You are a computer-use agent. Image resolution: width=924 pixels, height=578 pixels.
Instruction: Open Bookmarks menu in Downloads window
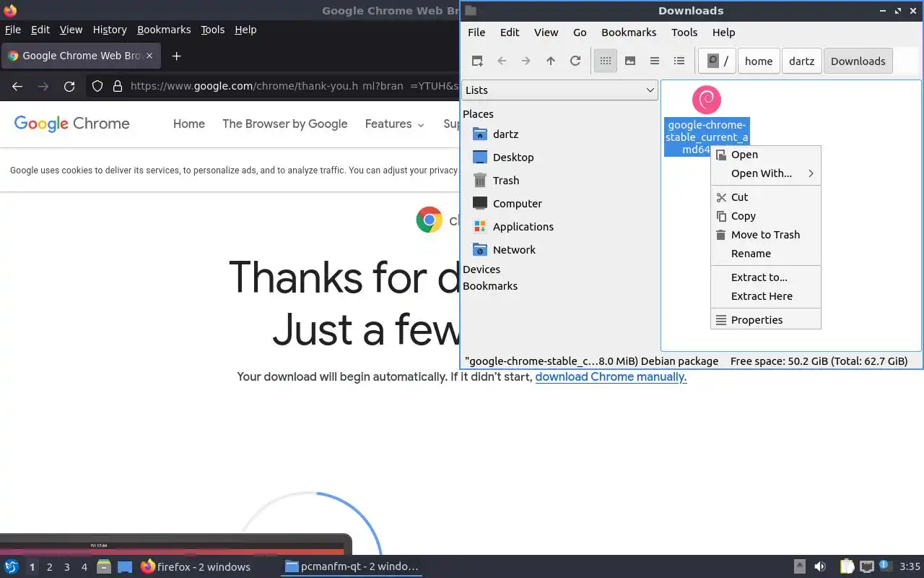(629, 32)
